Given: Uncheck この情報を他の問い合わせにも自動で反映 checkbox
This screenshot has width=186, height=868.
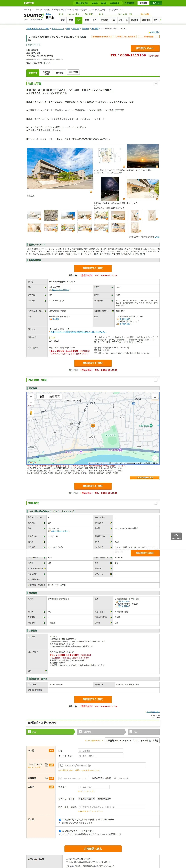Looking at the screenshot, I should [60, 820].
